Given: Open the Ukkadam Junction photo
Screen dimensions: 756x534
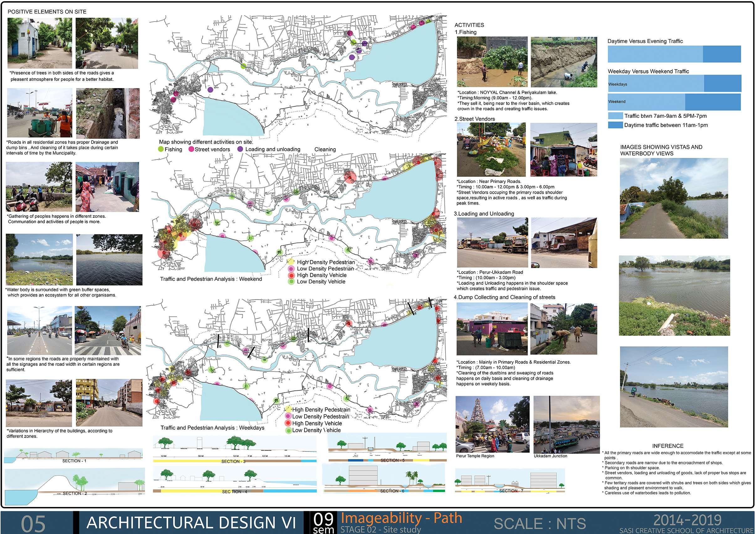Looking at the screenshot, I should pos(566,424).
